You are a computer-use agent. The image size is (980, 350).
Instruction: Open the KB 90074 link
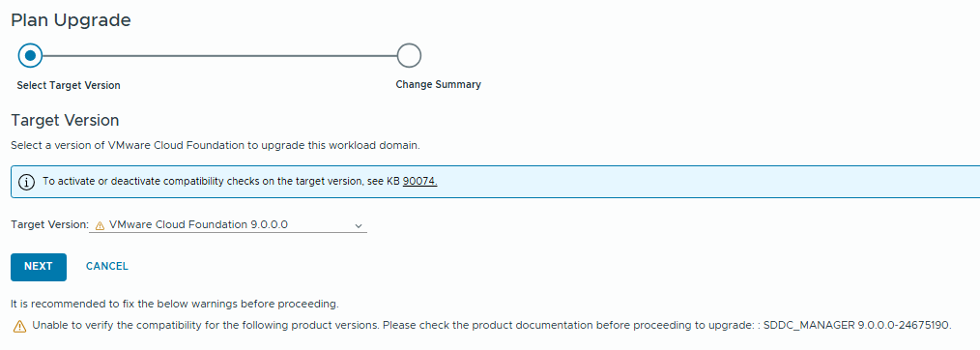tap(420, 181)
